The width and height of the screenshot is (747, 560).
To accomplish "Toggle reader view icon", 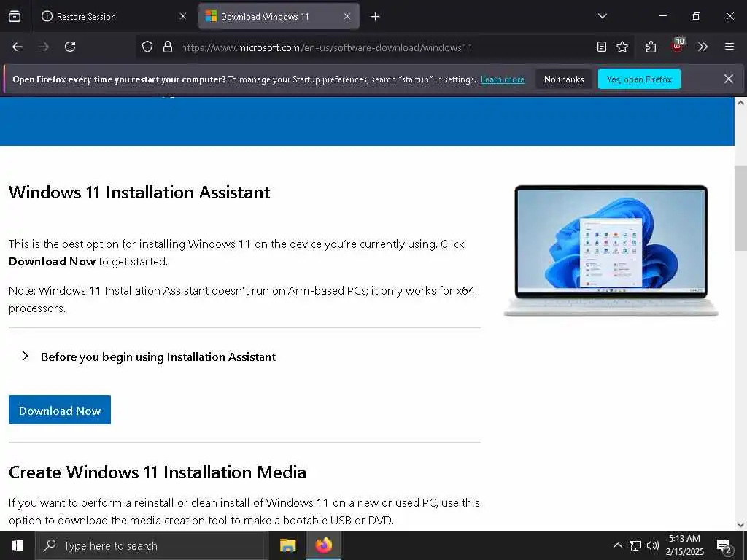I will pos(602,47).
